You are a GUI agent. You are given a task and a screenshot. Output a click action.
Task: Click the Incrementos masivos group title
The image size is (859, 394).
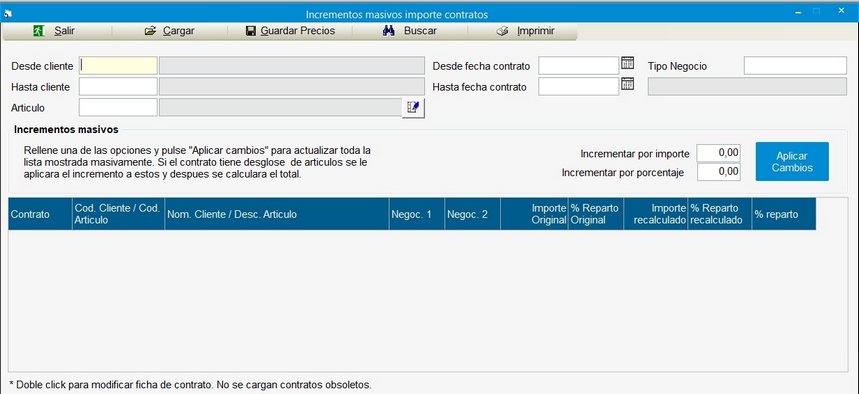(x=66, y=130)
